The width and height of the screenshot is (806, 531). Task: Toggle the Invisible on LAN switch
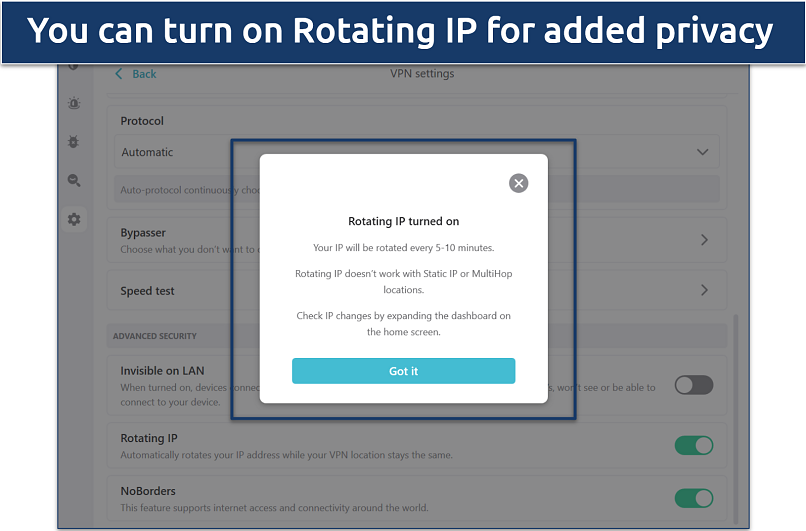click(693, 385)
